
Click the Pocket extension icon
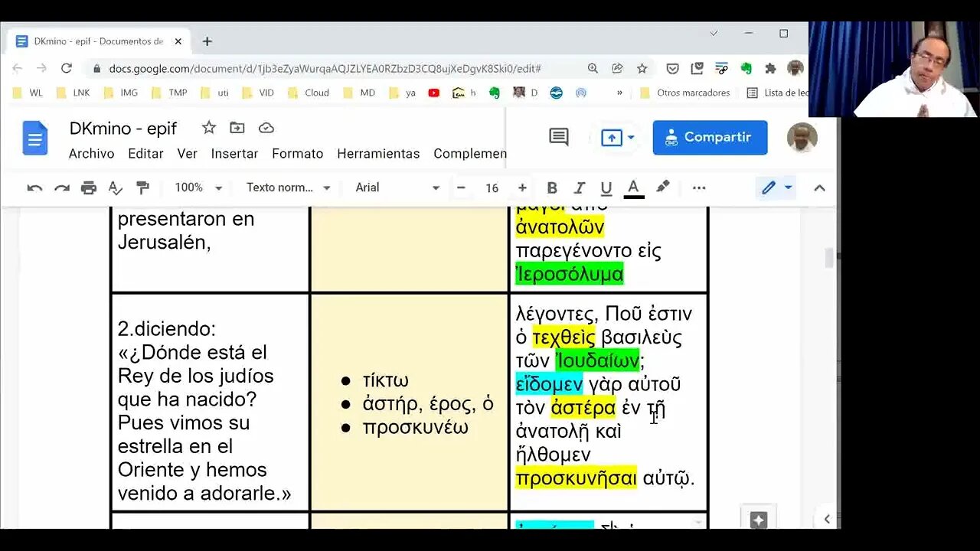click(672, 68)
